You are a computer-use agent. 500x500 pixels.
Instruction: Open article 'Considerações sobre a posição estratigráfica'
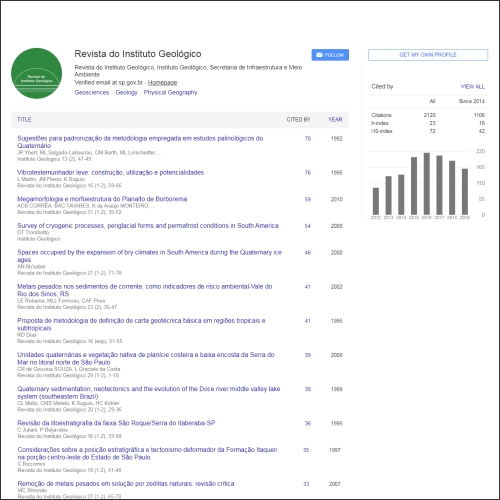click(x=147, y=453)
